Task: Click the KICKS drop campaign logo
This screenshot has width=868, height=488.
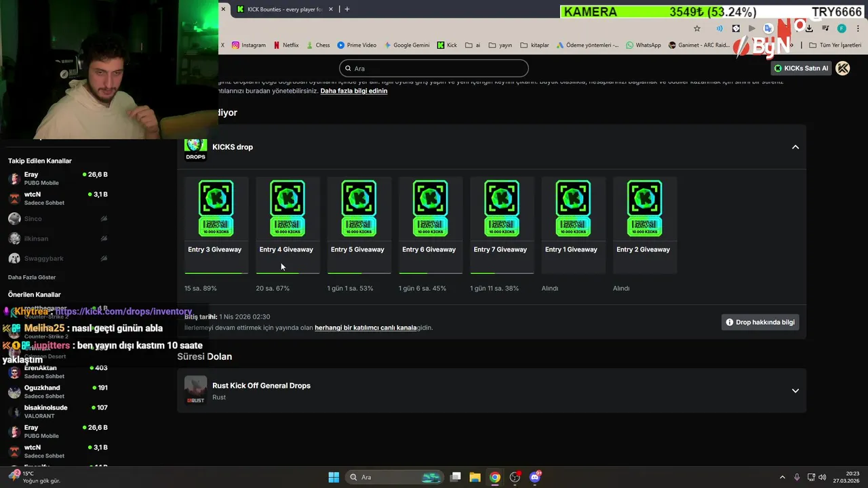Action: point(195,147)
